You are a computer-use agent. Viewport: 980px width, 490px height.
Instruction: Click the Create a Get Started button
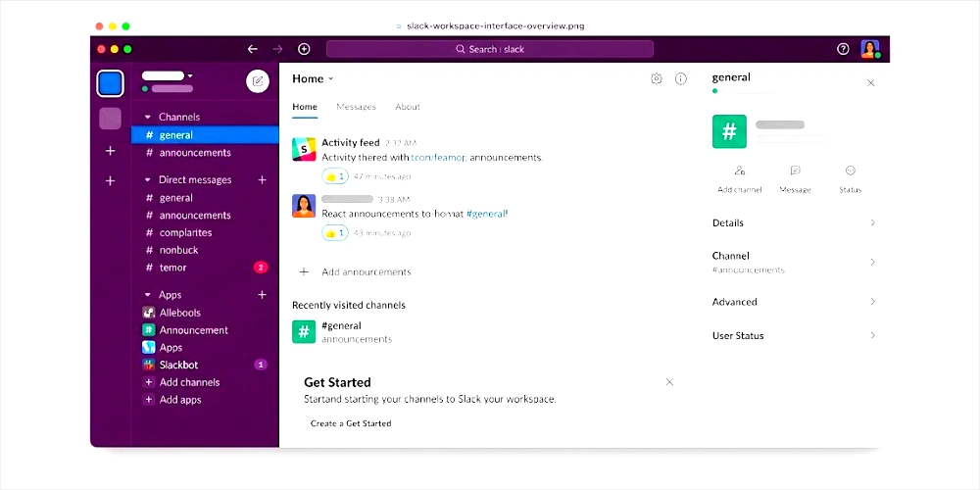pos(351,423)
